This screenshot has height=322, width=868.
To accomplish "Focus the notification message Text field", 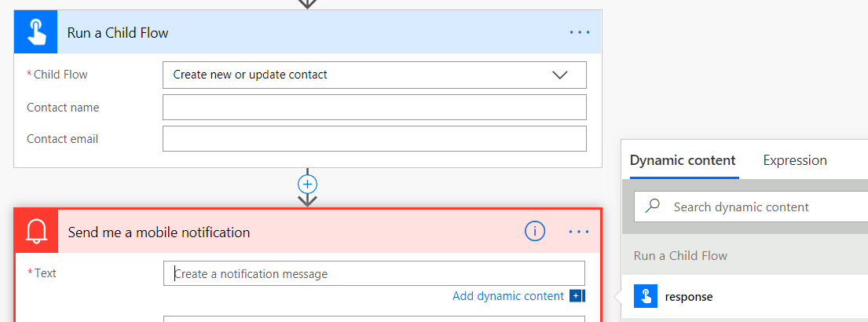I will pos(374,273).
